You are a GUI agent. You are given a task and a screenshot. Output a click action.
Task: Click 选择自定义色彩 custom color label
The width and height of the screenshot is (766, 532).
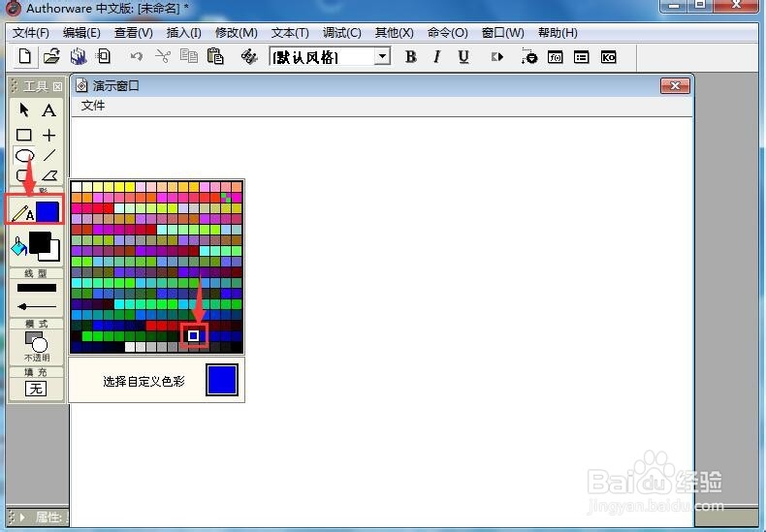144,381
